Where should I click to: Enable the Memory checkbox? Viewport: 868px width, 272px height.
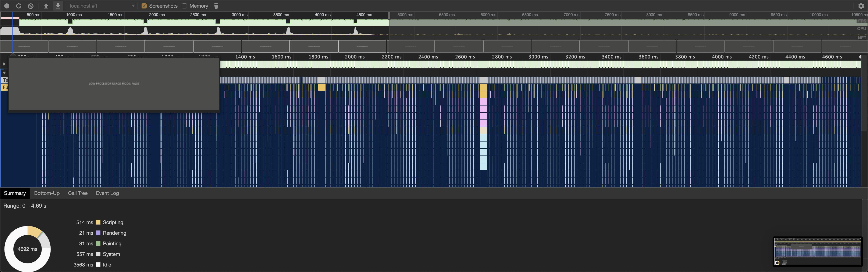(x=185, y=6)
